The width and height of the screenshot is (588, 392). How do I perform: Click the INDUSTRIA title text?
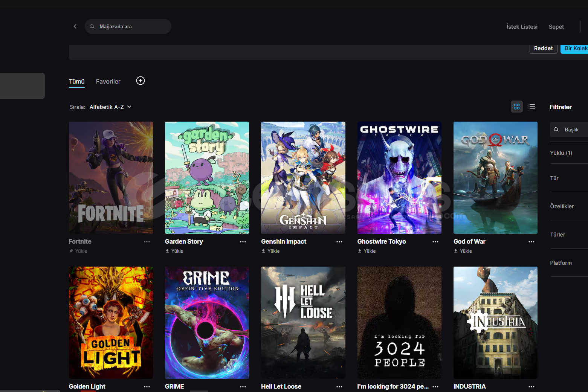point(469,387)
